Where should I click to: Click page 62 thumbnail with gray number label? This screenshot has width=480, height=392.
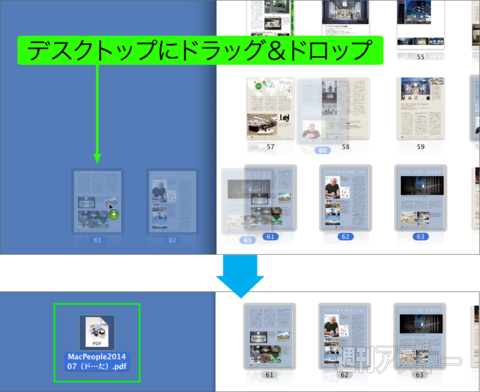(345, 336)
